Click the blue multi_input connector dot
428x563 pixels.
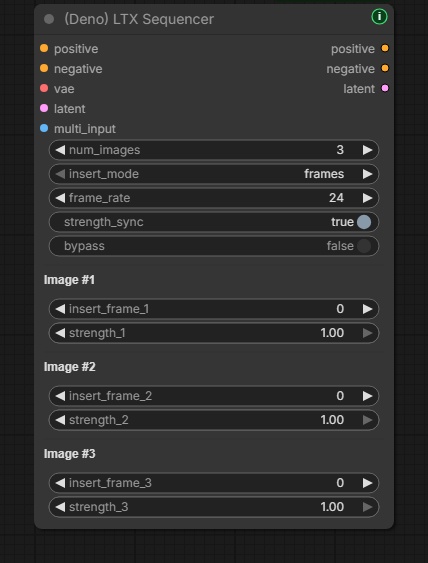pos(44,128)
